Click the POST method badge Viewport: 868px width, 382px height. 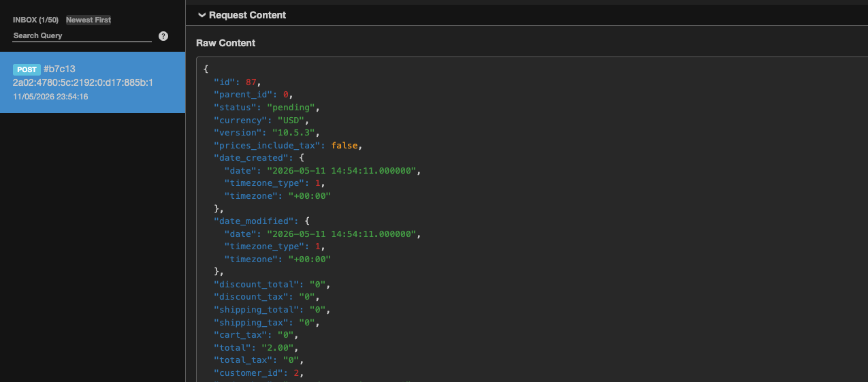pos(27,69)
